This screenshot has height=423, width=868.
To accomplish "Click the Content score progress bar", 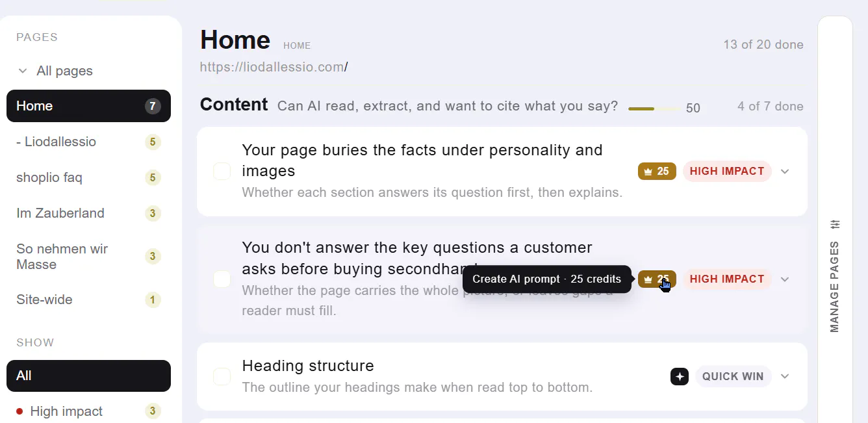I will 654,109.
